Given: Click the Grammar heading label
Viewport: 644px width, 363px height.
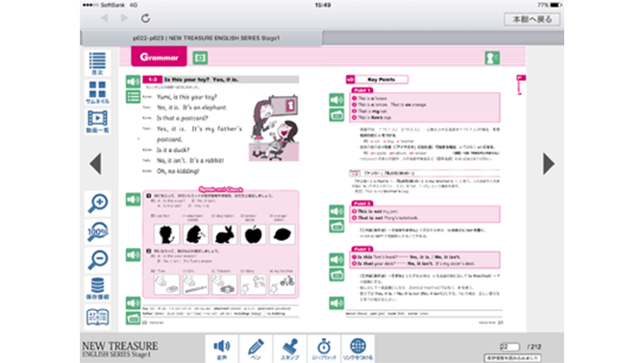Looking at the screenshot, I should pos(159,57).
